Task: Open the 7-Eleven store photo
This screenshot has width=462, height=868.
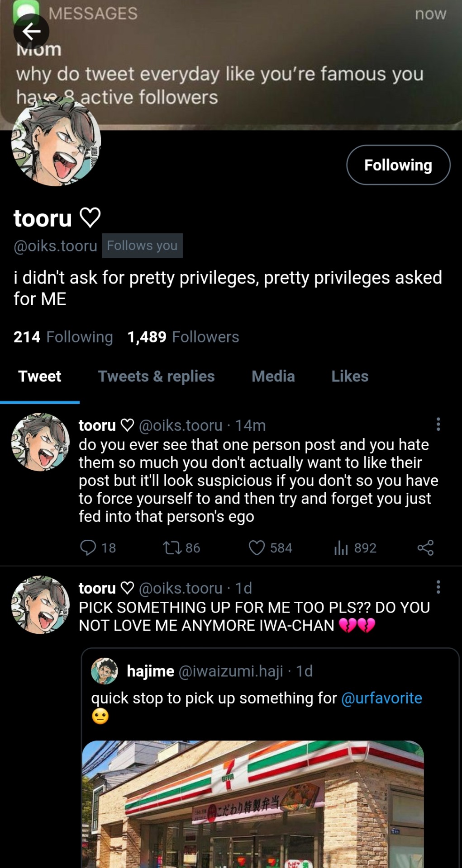Action: pyautogui.click(x=252, y=804)
